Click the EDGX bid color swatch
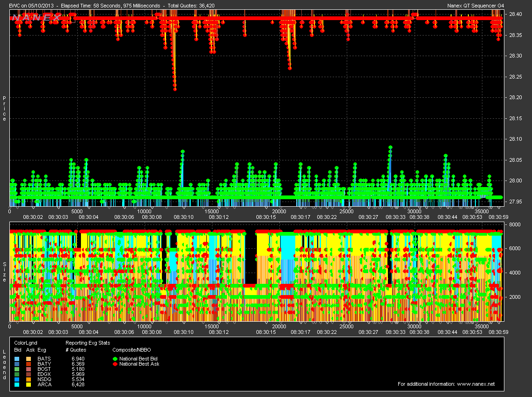 click(x=17, y=374)
